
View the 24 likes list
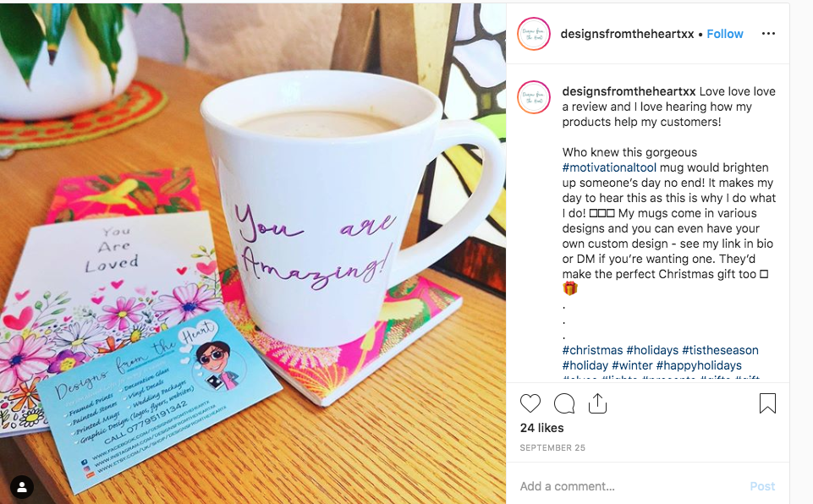click(x=541, y=428)
